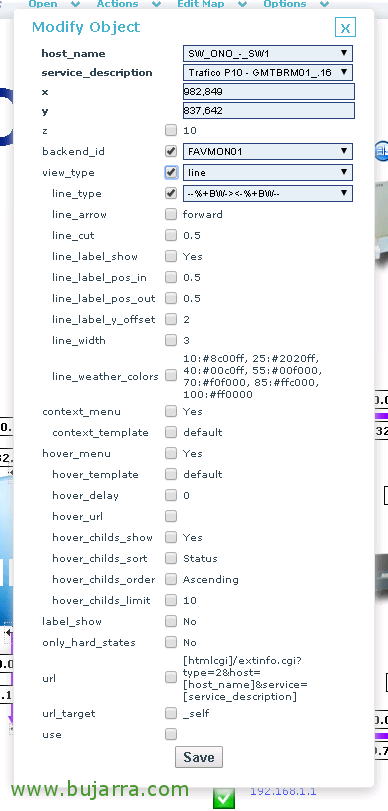Enable the line_weather_colors checkbox
The height and width of the screenshot is (811, 388).
(171, 376)
